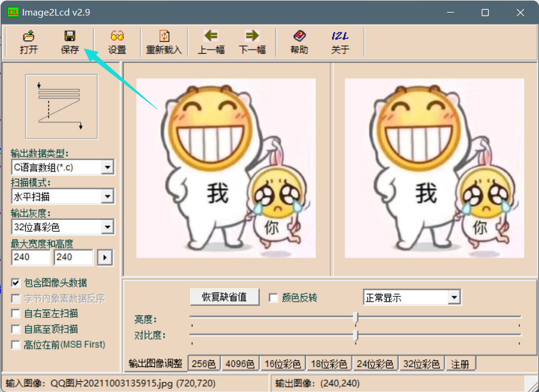Click the input image preview on left
539x392 pixels.
coord(226,168)
